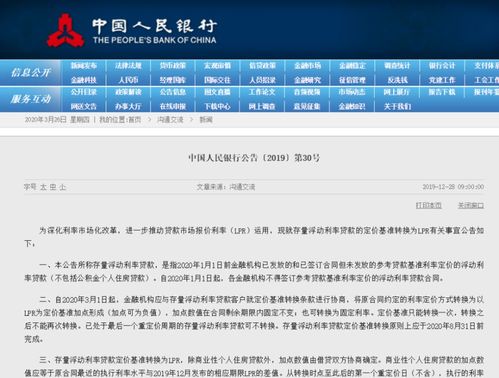This screenshot has width=499, height=378.
Task: Click the 银行会计 navigation link
Action: tap(442, 66)
